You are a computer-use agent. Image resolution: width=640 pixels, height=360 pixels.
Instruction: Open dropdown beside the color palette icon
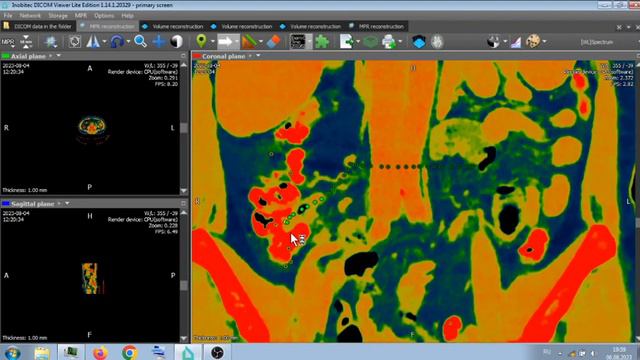pyautogui.click(x=544, y=42)
